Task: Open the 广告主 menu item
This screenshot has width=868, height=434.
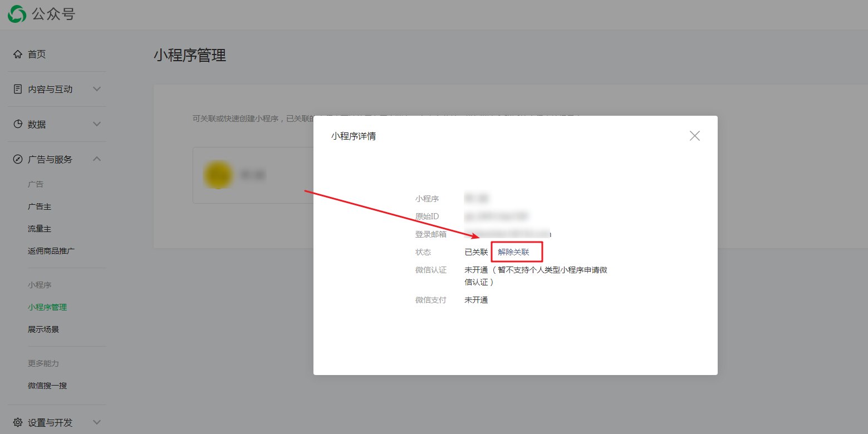Action: click(x=40, y=206)
